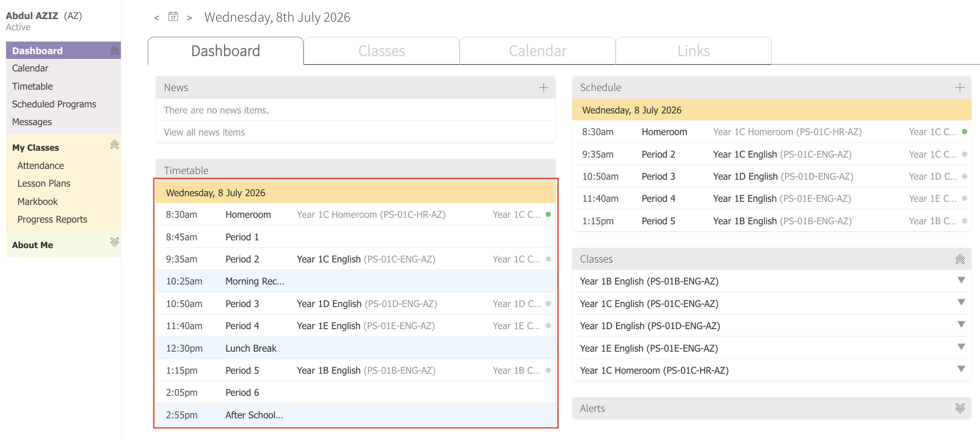Switch to the Calendar tab
Viewport: 980px width, 440px height.
(x=538, y=51)
